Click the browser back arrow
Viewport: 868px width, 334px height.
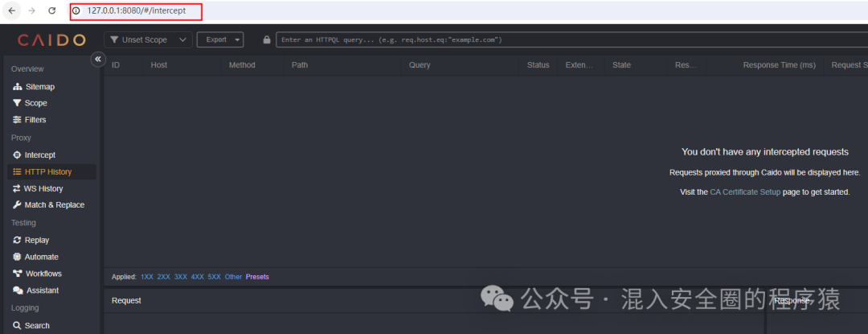(x=11, y=10)
